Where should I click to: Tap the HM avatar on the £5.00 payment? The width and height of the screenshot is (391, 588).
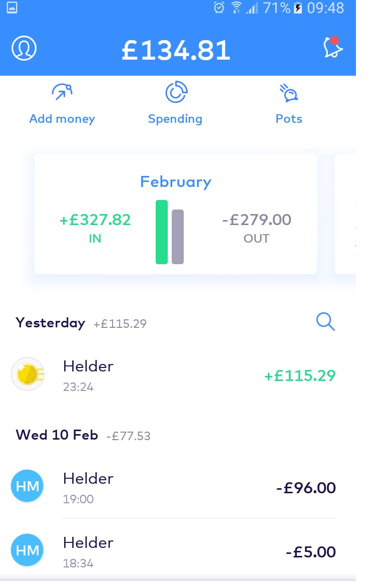coord(28,550)
